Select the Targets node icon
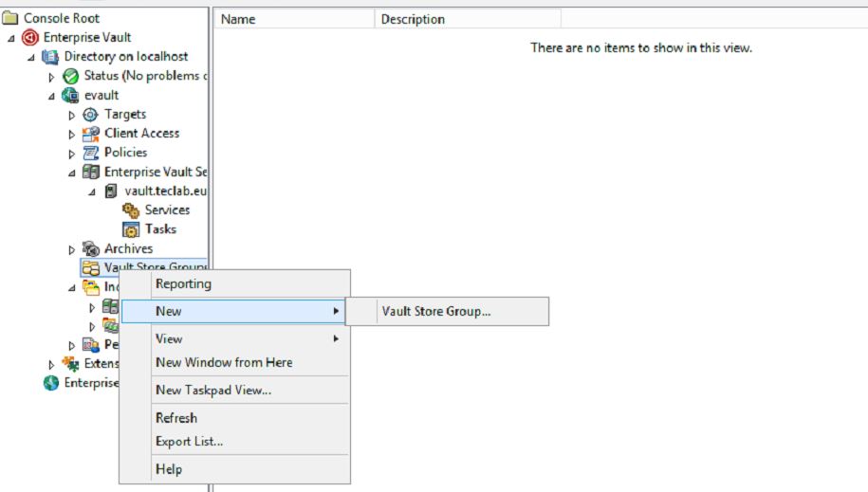868x492 pixels. coord(90,115)
